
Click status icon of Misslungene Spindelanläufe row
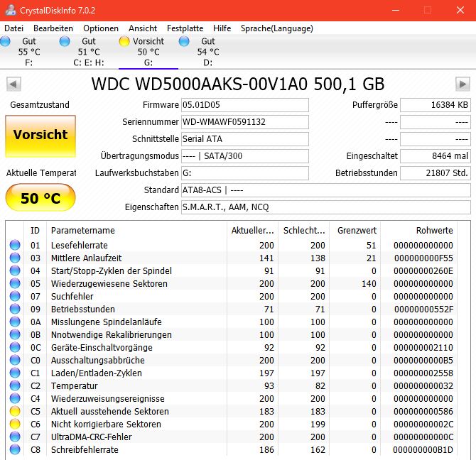tap(15, 322)
